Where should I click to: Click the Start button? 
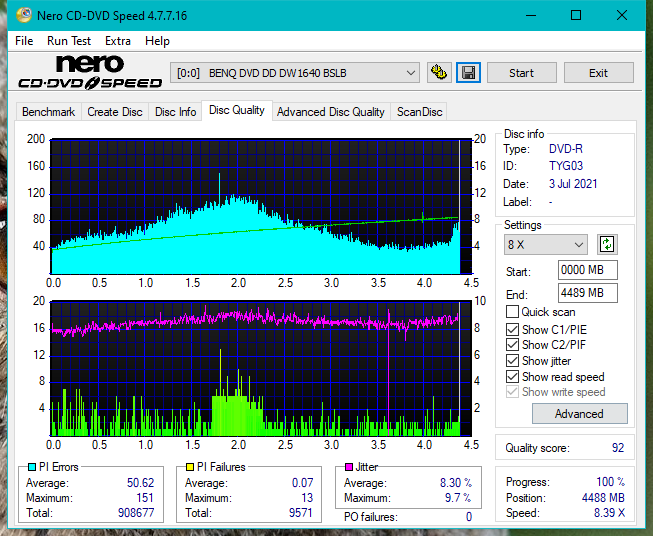click(x=522, y=73)
